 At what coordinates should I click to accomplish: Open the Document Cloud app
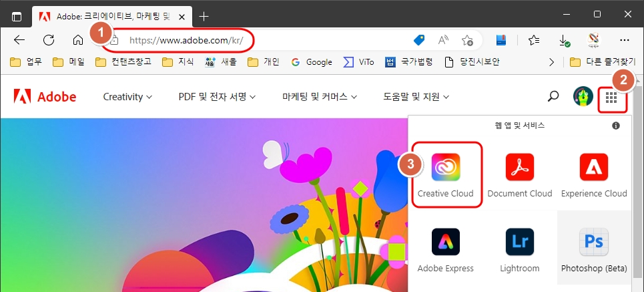(x=520, y=175)
